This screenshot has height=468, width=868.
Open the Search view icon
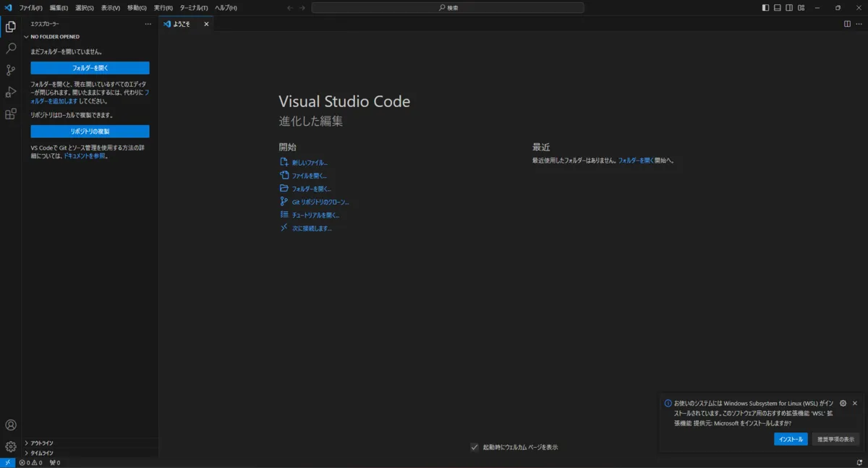11,48
